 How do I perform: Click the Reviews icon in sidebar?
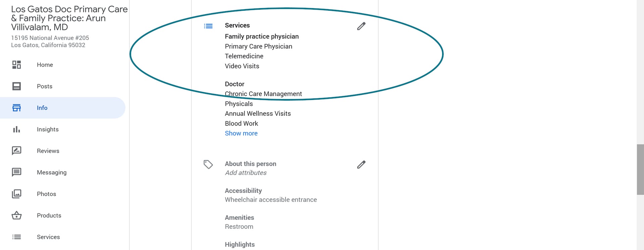click(x=16, y=151)
